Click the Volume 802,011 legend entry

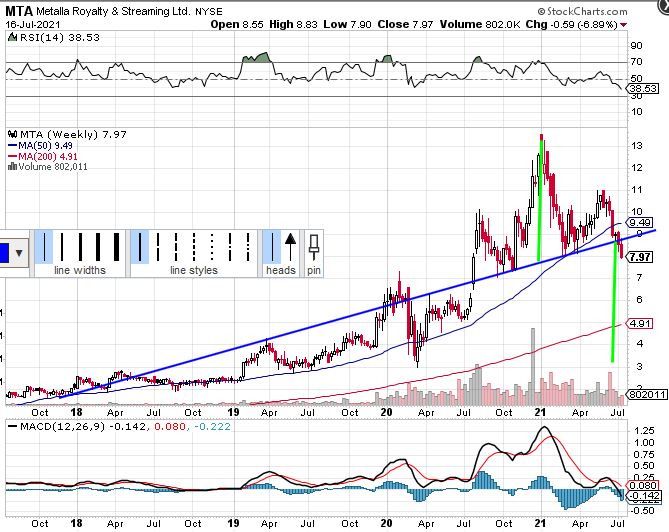[x=48, y=167]
